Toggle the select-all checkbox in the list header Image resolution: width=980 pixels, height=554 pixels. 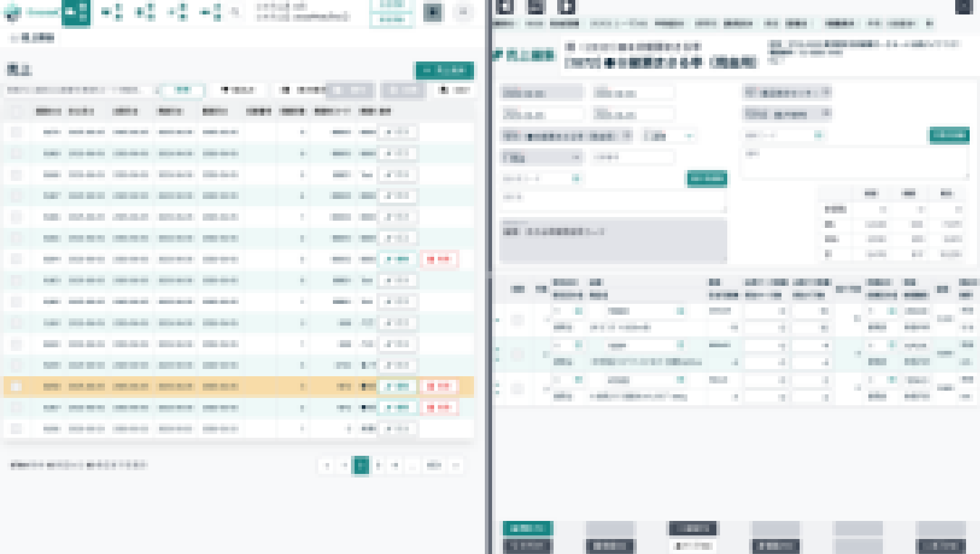[x=17, y=111]
